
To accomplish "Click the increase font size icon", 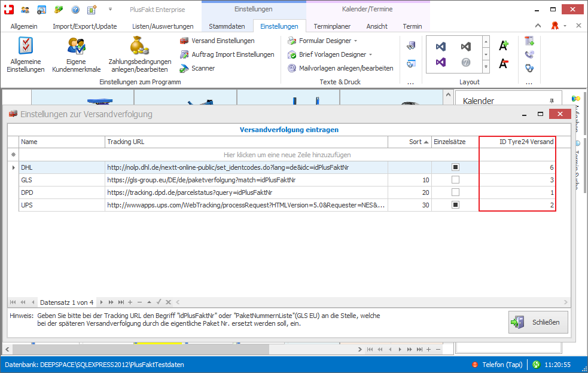I will tap(504, 45).
